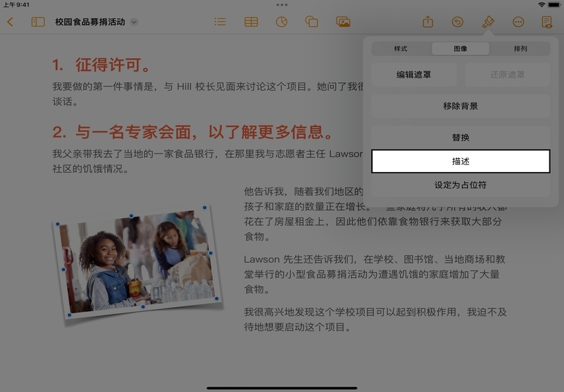Insert a table using the table icon

pyautogui.click(x=251, y=22)
